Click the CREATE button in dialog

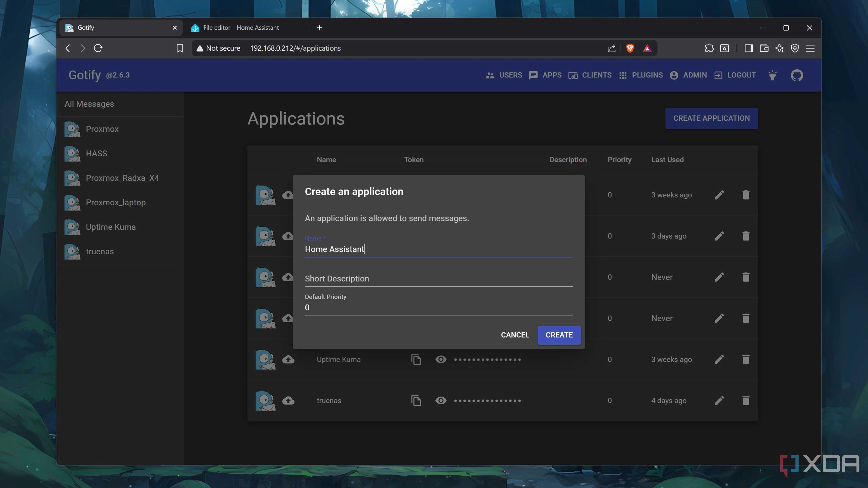(x=559, y=335)
